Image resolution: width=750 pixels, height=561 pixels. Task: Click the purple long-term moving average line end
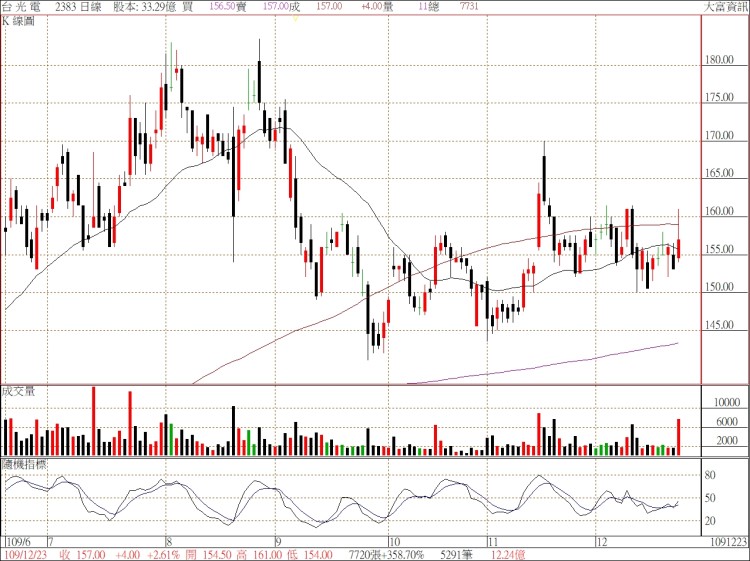[678, 343]
